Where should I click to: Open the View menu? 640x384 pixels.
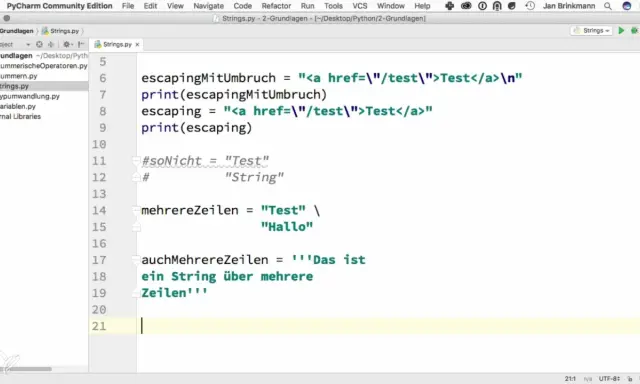pos(175,6)
